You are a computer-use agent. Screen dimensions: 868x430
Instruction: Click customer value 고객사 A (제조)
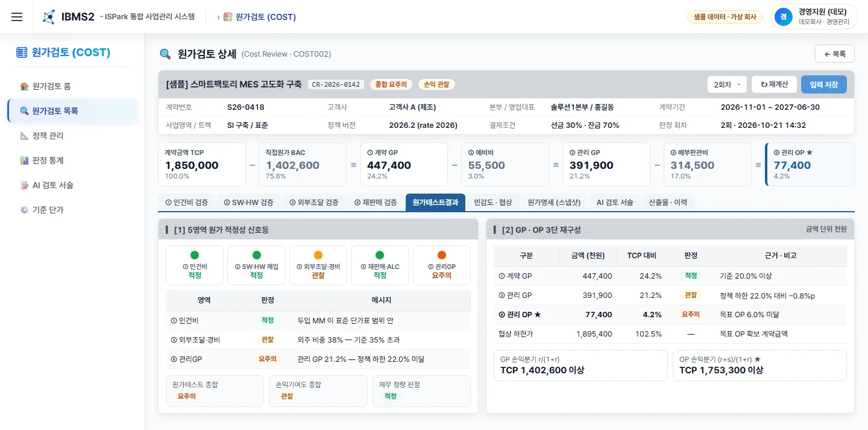412,107
